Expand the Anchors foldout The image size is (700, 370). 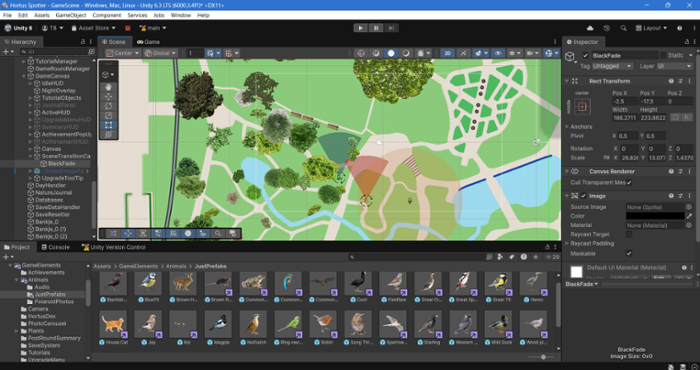tap(567, 127)
